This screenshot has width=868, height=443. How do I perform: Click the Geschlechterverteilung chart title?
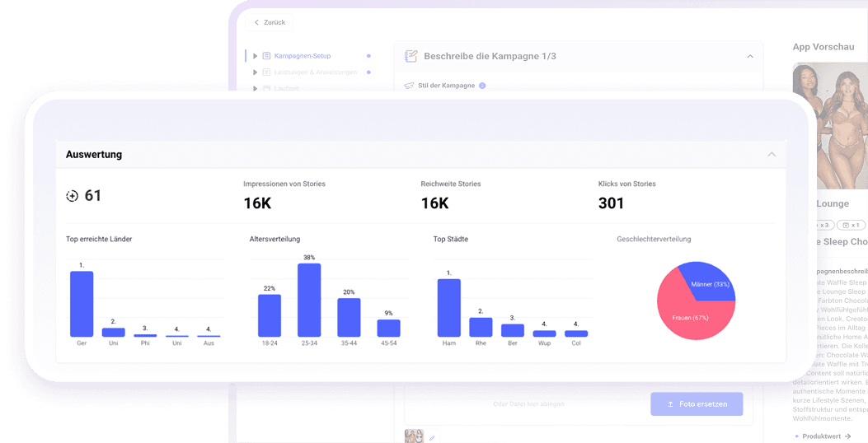tap(654, 240)
